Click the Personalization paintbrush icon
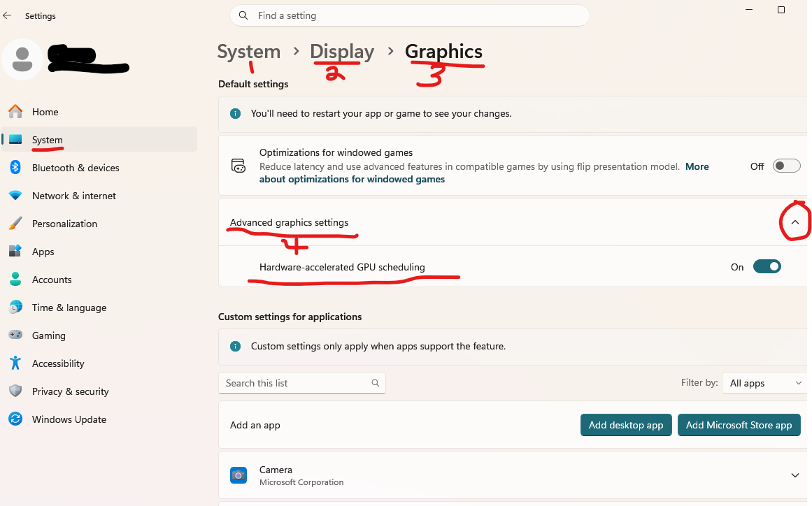The image size is (812, 506). click(15, 224)
